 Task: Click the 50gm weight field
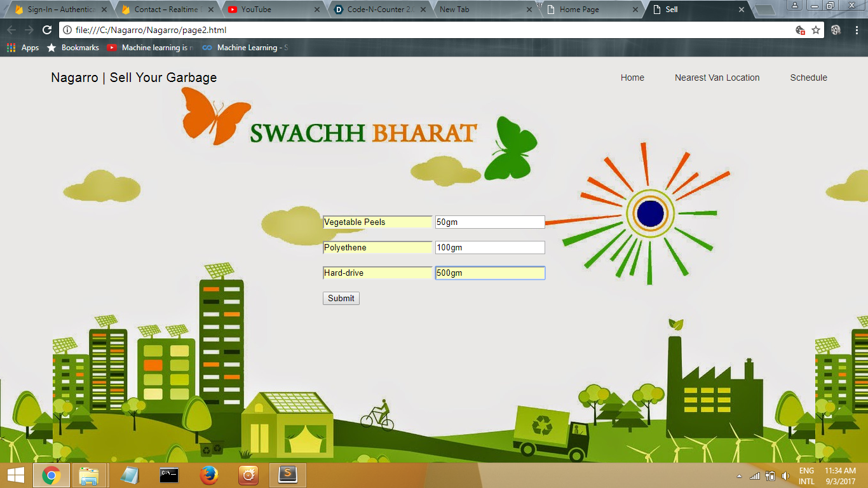[490, 222]
